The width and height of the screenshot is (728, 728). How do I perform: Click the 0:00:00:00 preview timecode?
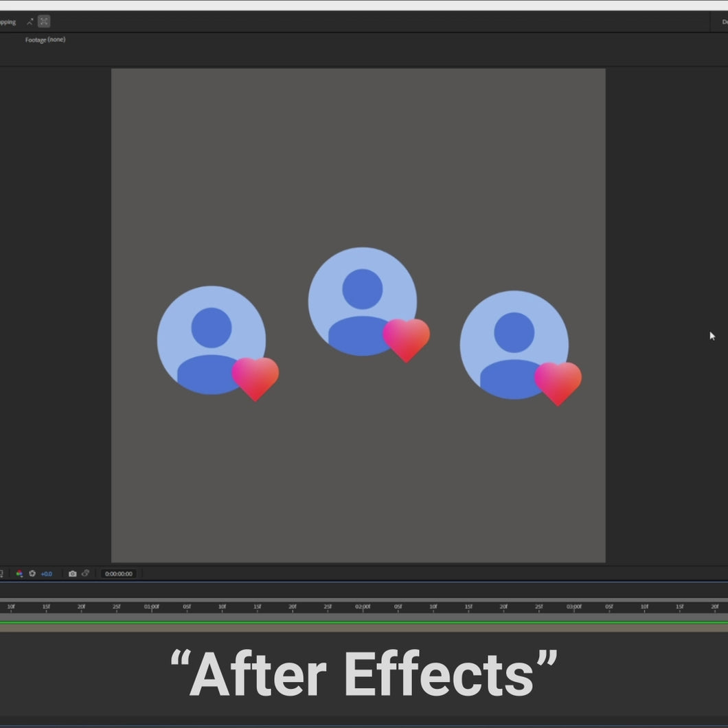(119, 573)
